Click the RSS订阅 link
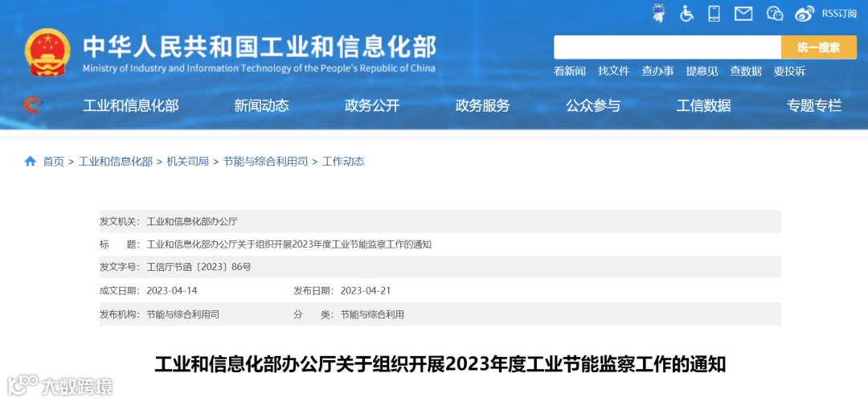The image size is (868, 402). click(839, 14)
